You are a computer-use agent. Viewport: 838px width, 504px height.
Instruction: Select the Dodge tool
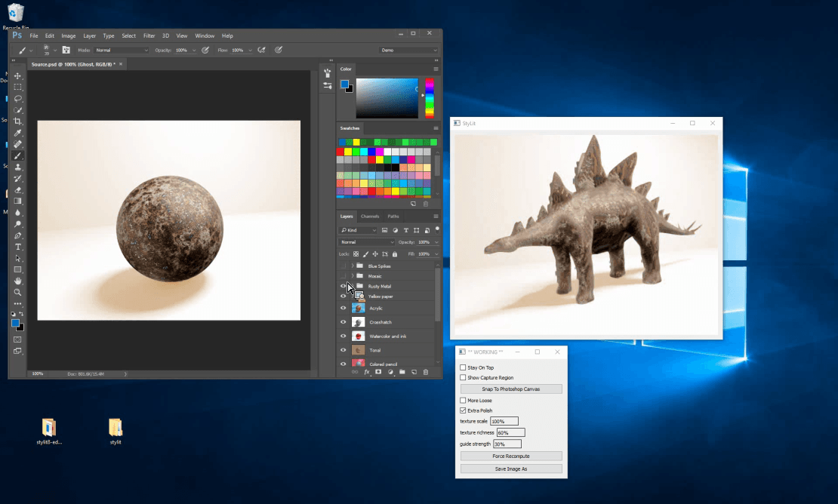pyautogui.click(x=17, y=224)
